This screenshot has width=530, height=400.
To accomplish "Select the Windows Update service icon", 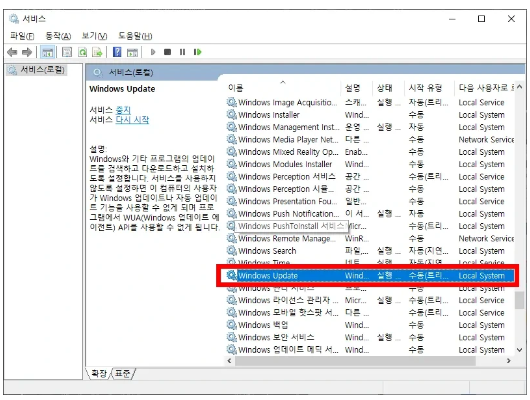I will (x=232, y=276).
